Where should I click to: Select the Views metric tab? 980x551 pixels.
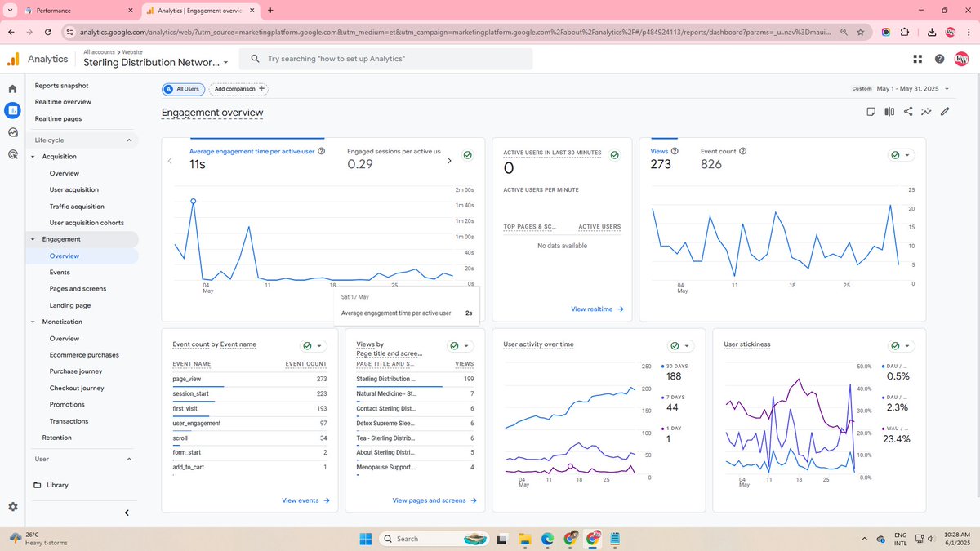coord(664,158)
